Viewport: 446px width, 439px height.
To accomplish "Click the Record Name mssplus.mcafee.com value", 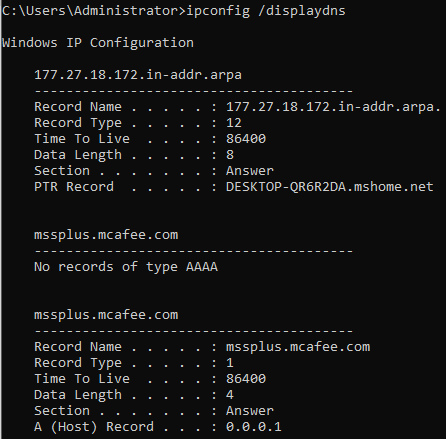I will 298,347.
